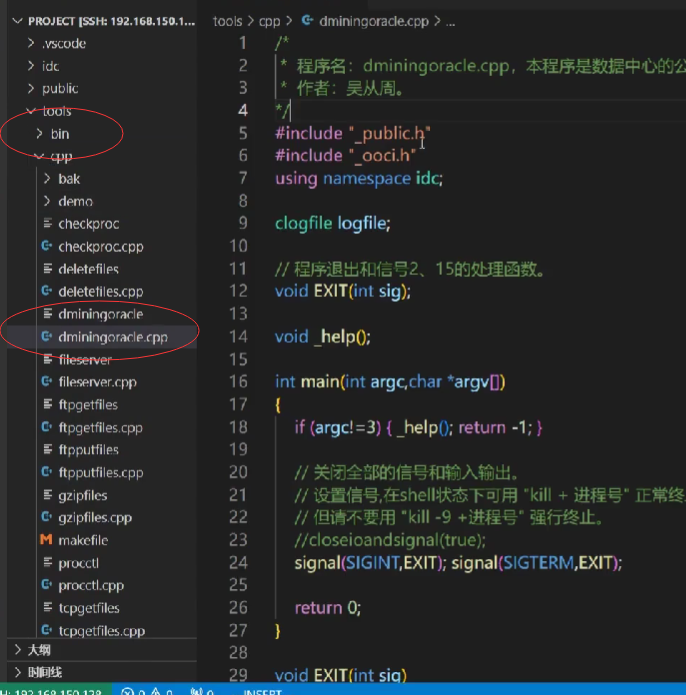This screenshot has width=686, height=695.
Task: Click the file icon beside procctl binary
Action: pos(47,562)
